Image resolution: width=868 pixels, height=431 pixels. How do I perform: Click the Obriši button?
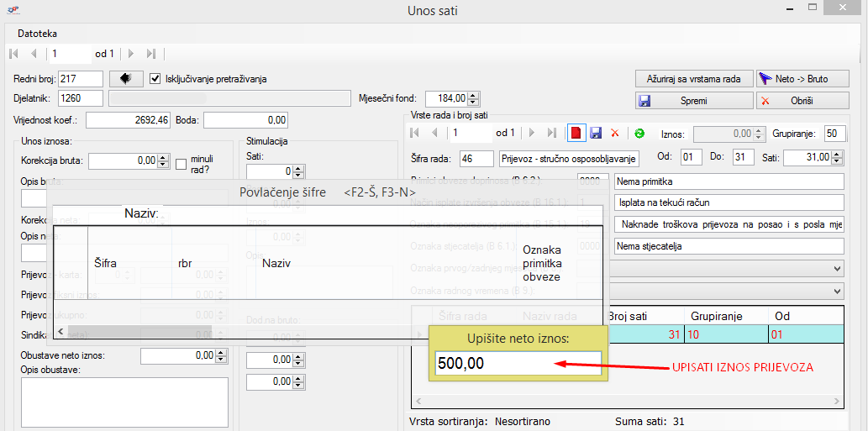pyautogui.click(x=802, y=101)
